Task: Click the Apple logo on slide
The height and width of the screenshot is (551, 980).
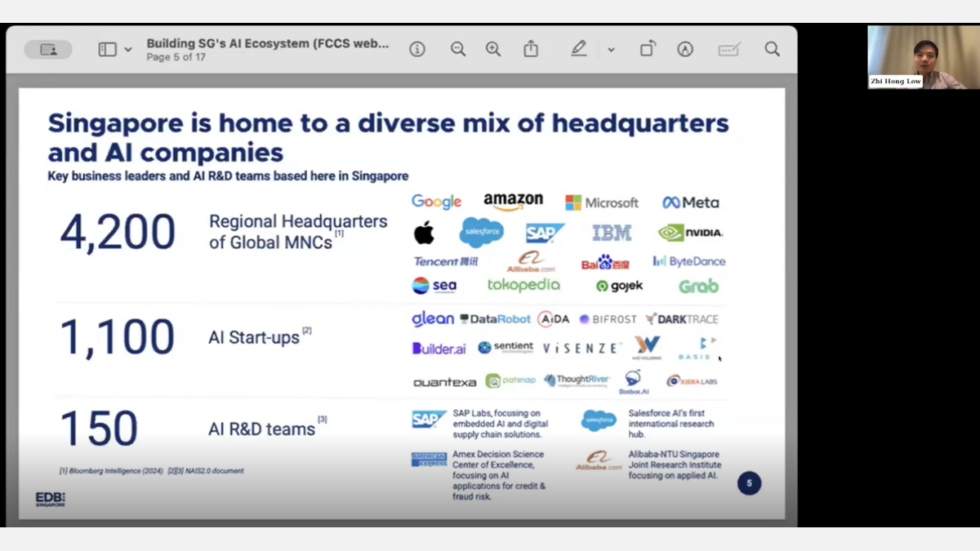Action: 424,233
